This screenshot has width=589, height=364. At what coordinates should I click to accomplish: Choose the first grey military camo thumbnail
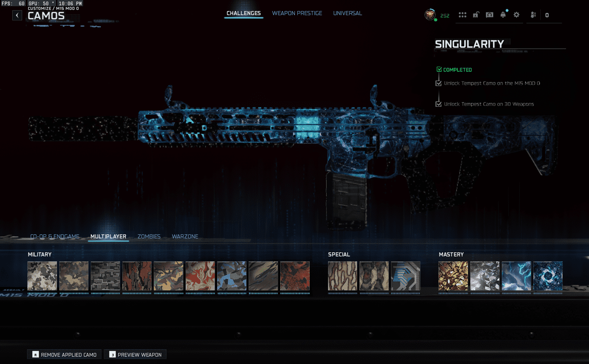42,276
